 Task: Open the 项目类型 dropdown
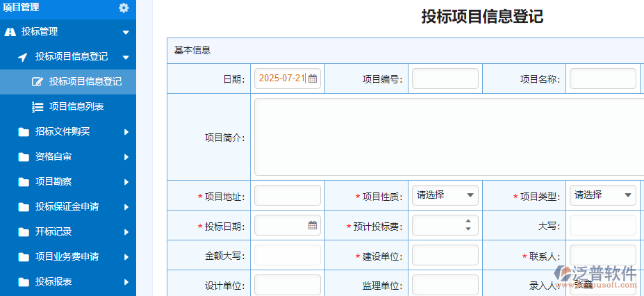tap(602, 195)
